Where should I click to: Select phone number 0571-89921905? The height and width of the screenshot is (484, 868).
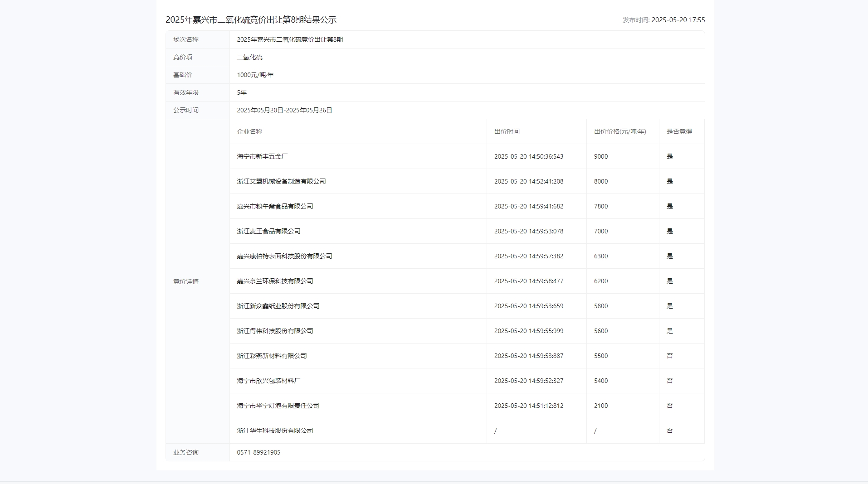(258, 452)
